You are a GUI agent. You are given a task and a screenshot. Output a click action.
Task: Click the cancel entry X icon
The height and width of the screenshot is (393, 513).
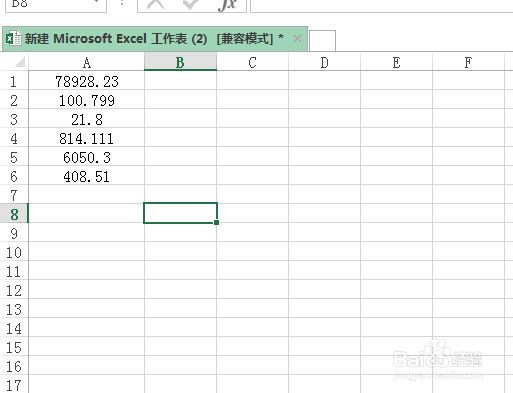(x=156, y=4)
